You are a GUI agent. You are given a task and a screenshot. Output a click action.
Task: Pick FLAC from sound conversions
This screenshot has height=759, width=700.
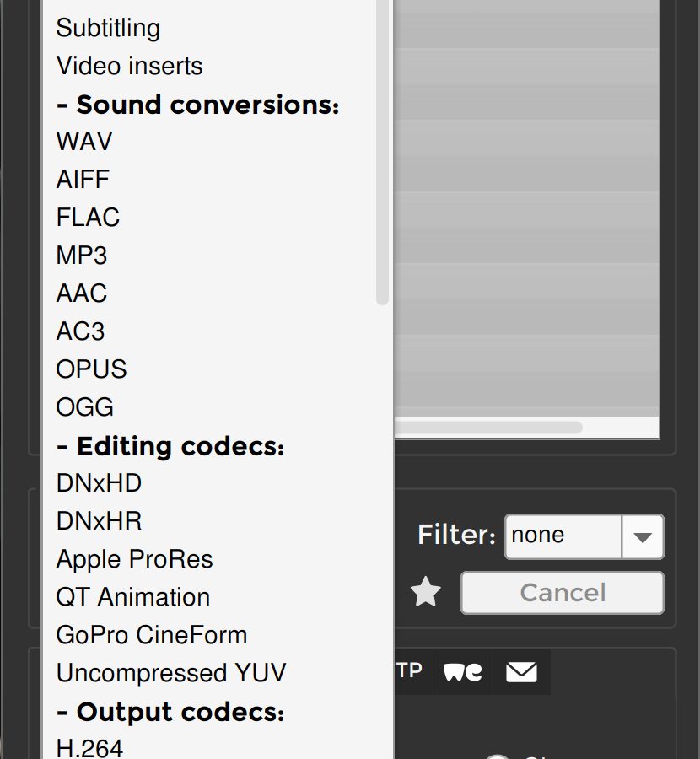click(x=88, y=218)
